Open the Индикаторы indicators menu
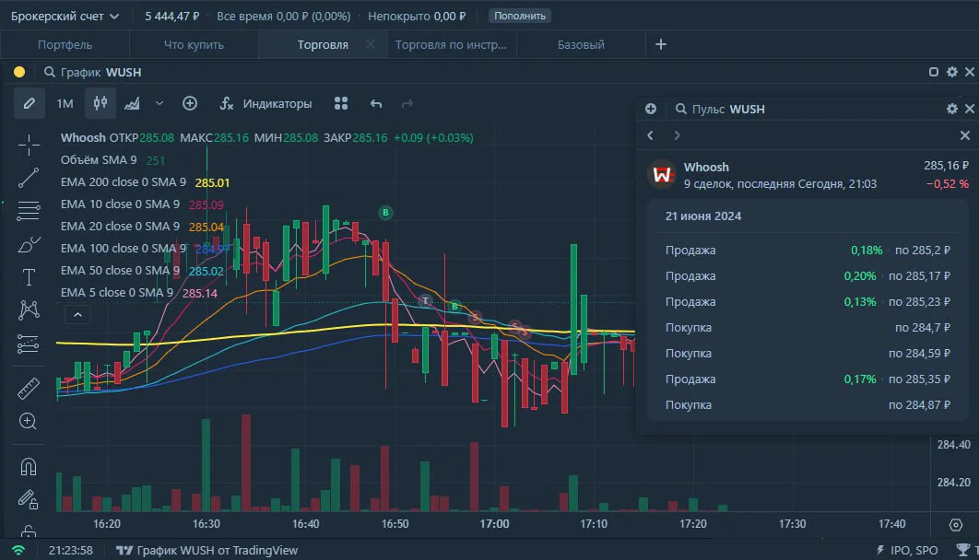This screenshot has height=560, width=979. (x=266, y=103)
